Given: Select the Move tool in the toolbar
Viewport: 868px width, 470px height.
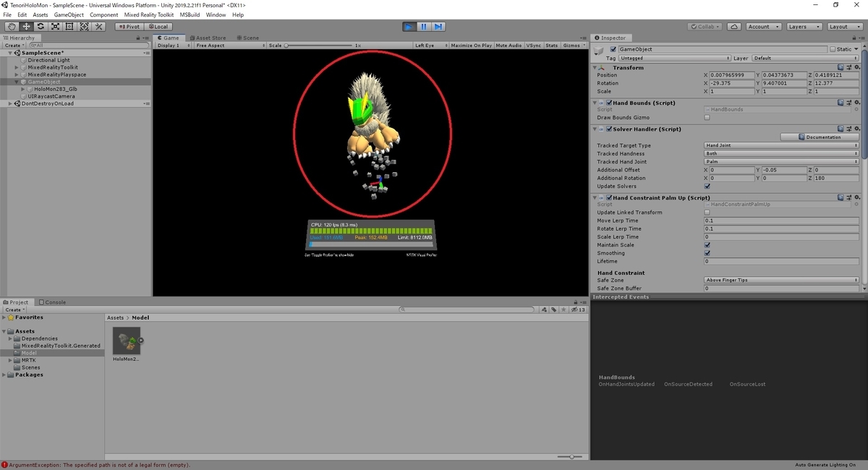Looking at the screenshot, I should pos(25,27).
